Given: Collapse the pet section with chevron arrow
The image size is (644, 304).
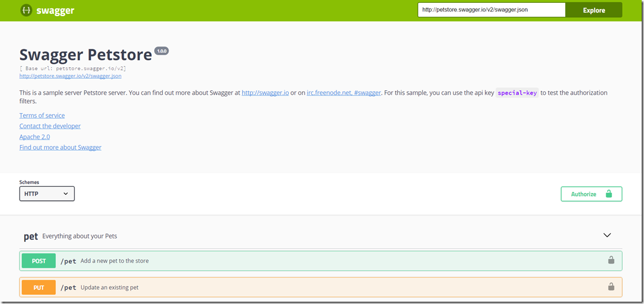Looking at the screenshot, I should 607,236.
